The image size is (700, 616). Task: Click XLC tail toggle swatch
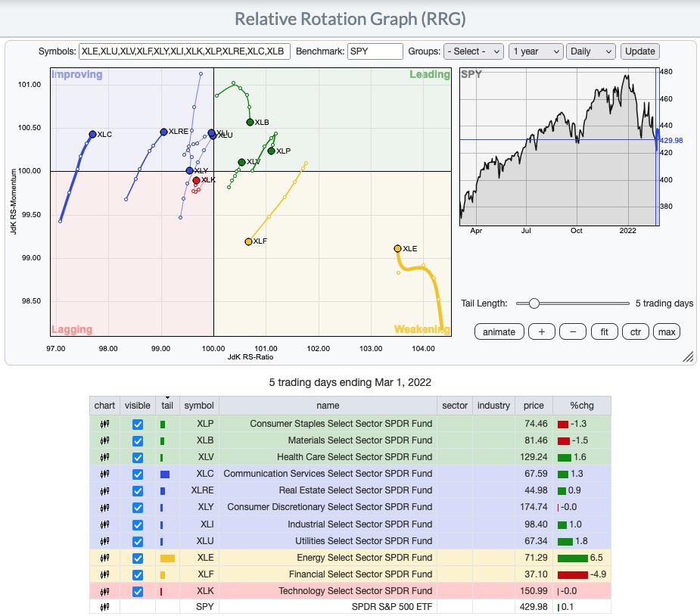165,474
